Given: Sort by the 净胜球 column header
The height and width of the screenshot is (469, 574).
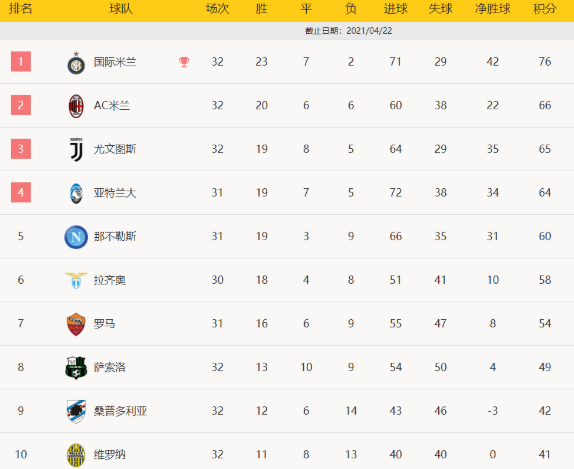Looking at the screenshot, I should (492, 9).
